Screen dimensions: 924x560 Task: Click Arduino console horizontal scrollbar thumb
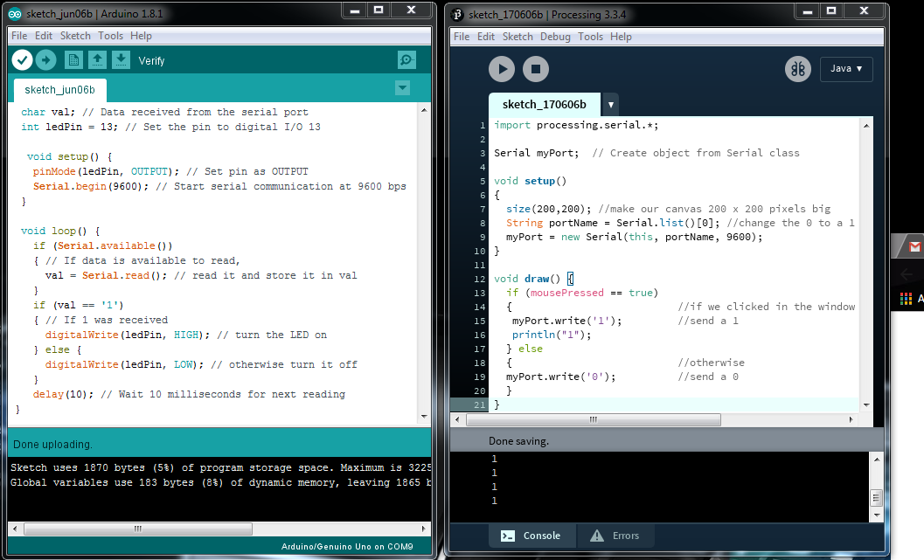[138, 529]
